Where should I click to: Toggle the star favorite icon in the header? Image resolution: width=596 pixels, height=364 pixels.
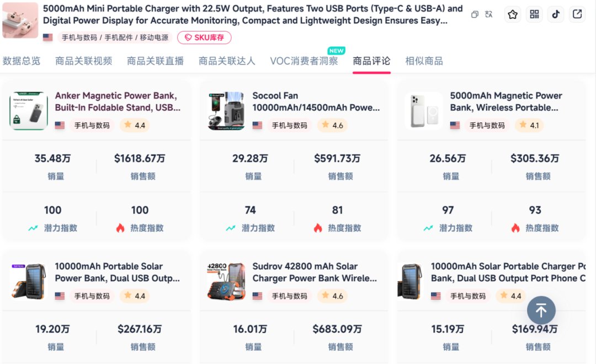coord(512,14)
